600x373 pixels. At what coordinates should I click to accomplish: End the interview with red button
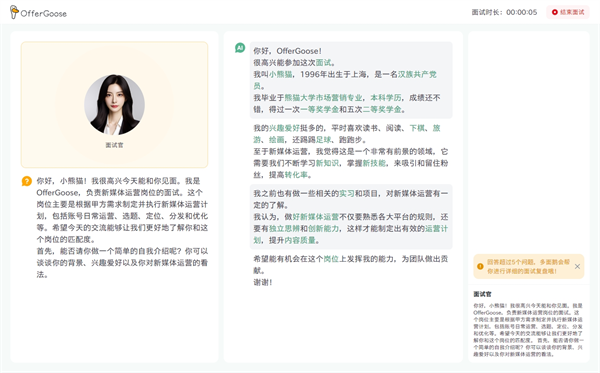[567, 12]
